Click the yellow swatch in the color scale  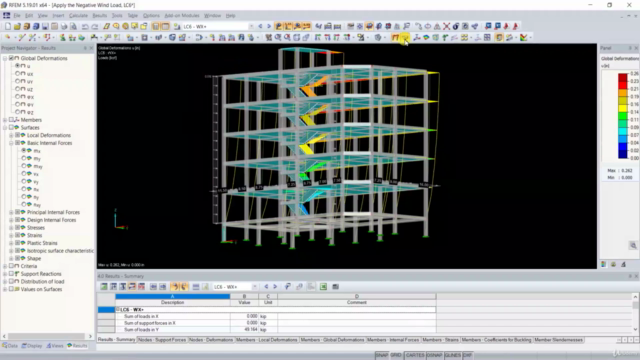coord(622,108)
